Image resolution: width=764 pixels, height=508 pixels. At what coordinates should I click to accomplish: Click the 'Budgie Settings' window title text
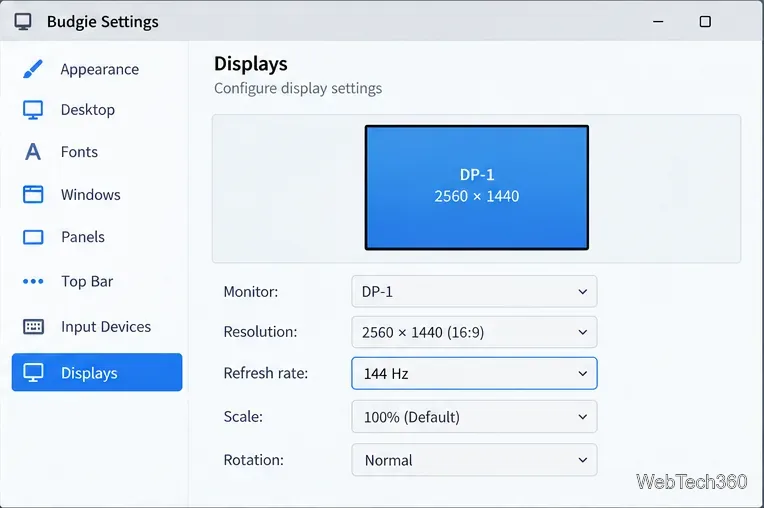[x=103, y=22]
